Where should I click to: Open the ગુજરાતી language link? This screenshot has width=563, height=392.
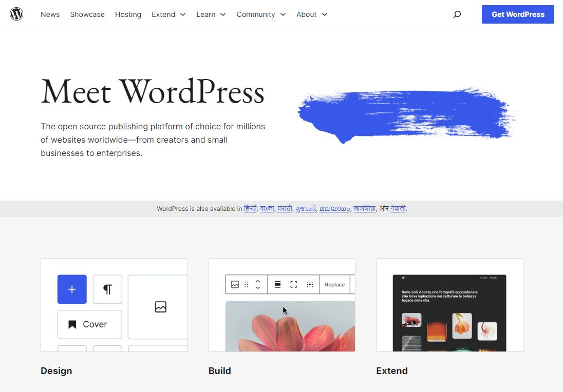click(306, 208)
